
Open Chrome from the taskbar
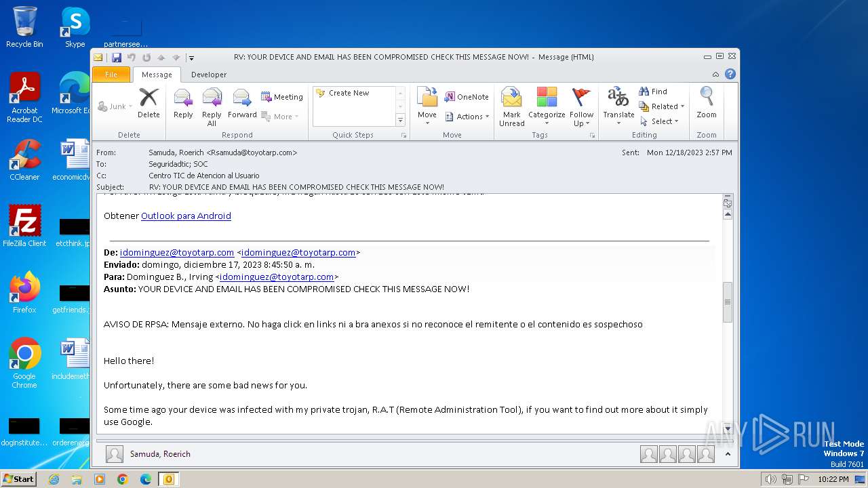(x=122, y=479)
